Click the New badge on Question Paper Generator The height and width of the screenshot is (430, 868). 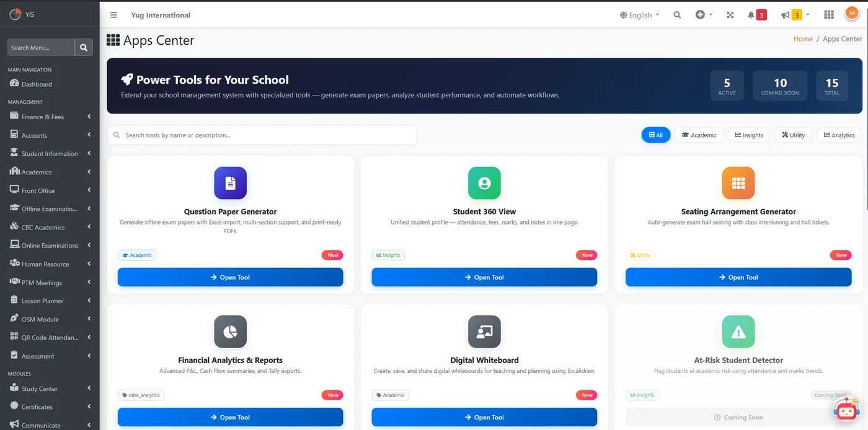click(333, 255)
